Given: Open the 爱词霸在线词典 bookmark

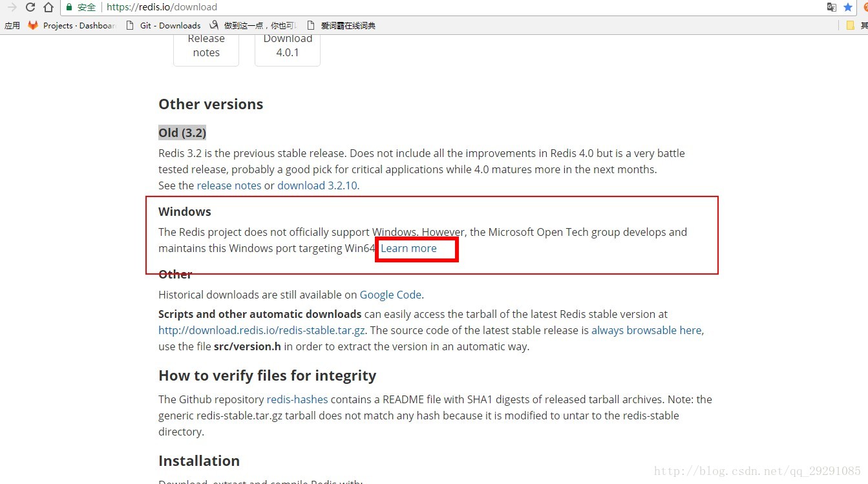Looking at the screenshot, I should tap(341, 25).
